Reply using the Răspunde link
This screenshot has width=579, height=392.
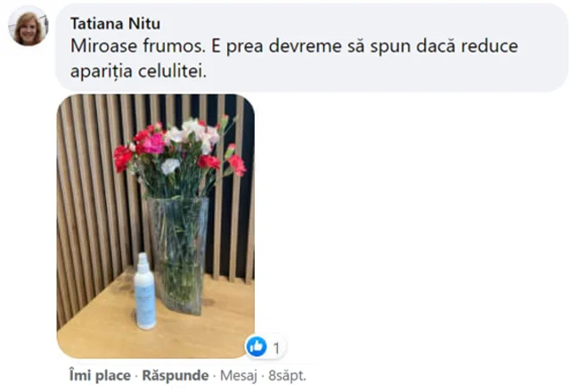175,375
